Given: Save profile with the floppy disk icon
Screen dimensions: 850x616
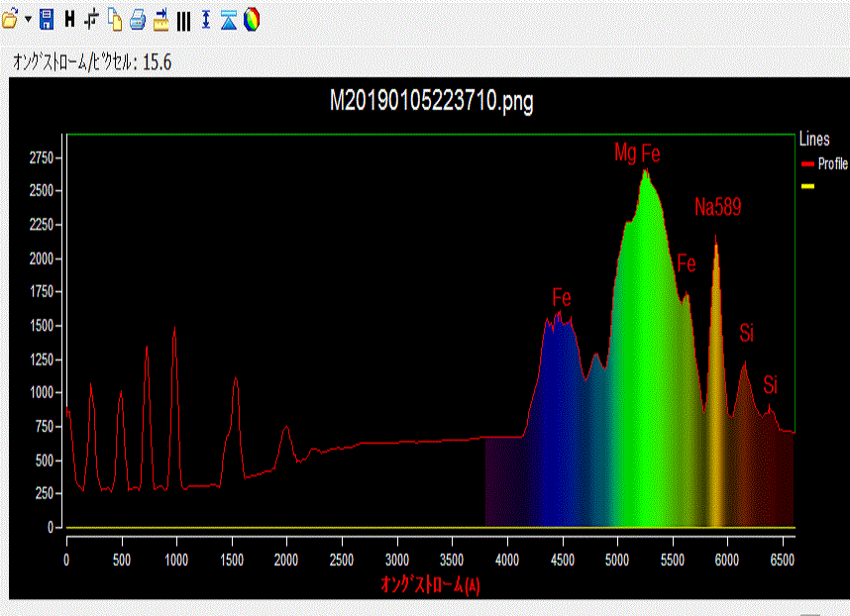Looking at the screenshot, I should coord(47,19).
